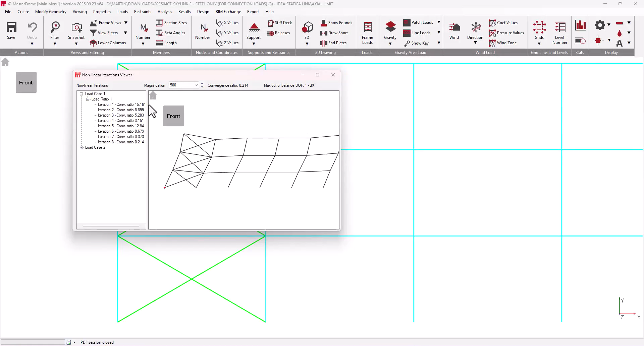Open the wind Direction tool
Screen dimensions: 644x346
[476, 27]
